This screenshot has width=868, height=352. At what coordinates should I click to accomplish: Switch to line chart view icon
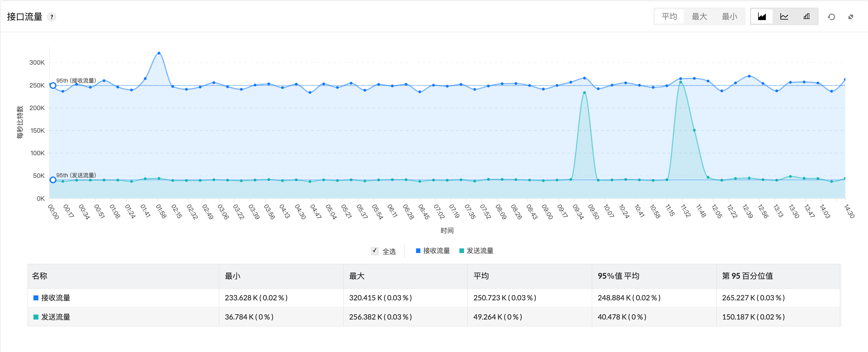[x=784, y=16]
